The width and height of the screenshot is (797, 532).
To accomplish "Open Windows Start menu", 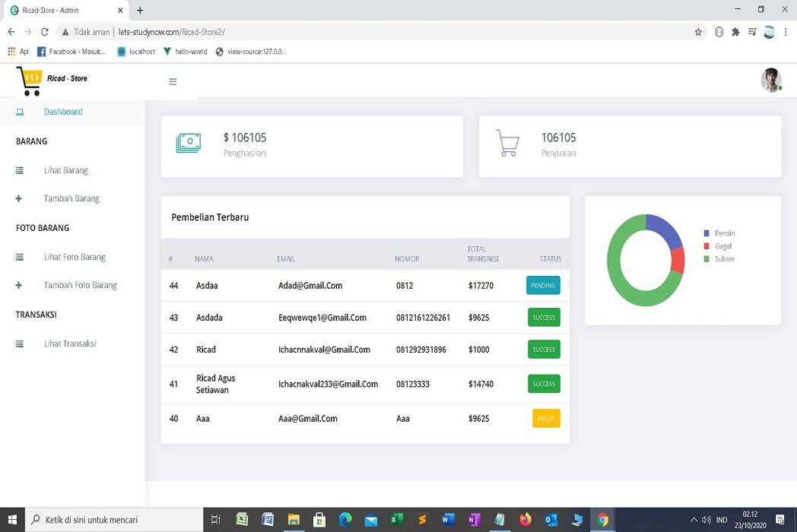I will click(x=12, y=519).
